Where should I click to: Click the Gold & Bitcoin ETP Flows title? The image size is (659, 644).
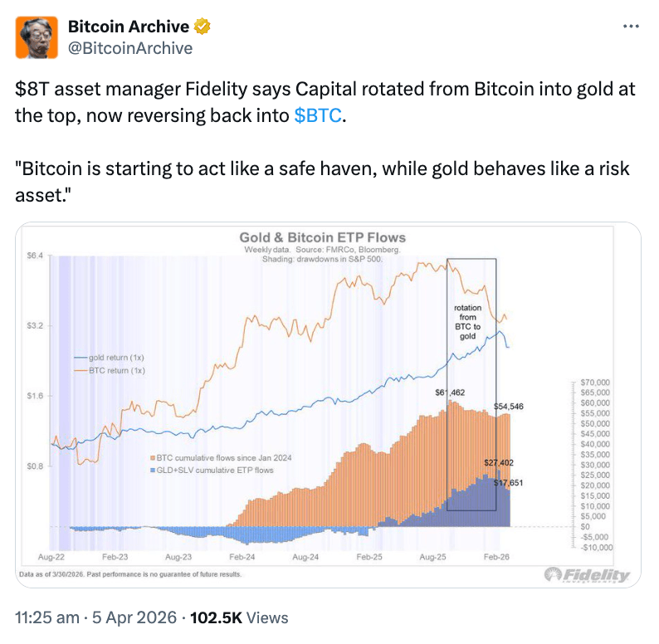[x=322, y=237]
